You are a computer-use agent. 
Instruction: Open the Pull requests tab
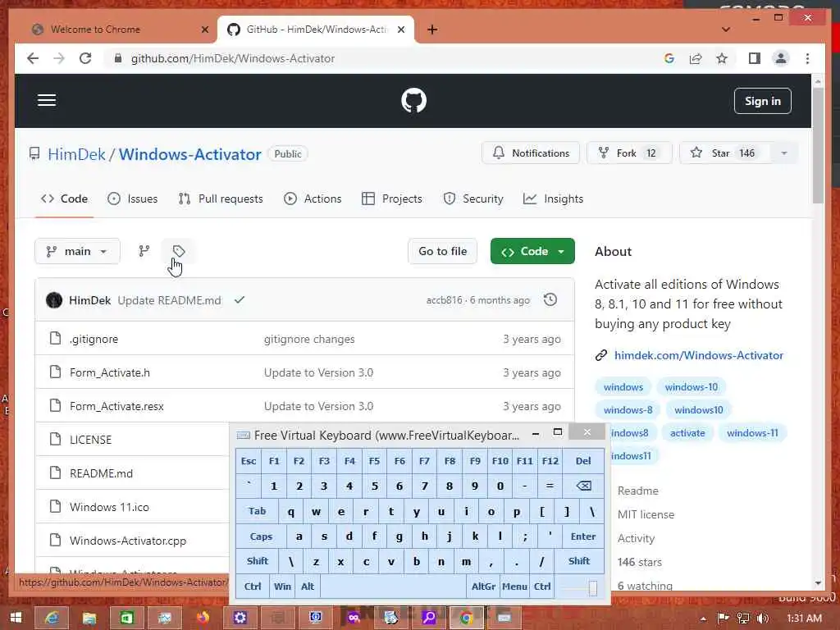pyautogui.click(x=220, y=199)
